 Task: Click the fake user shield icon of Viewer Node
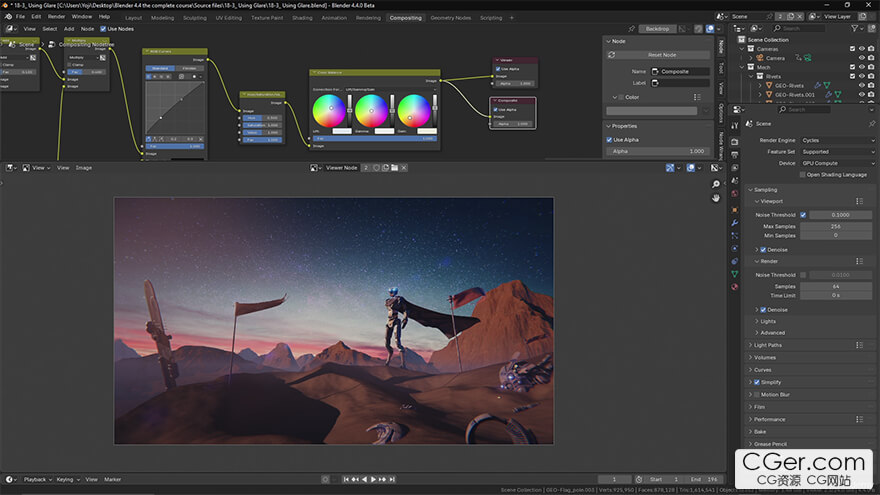click(377, 168)
